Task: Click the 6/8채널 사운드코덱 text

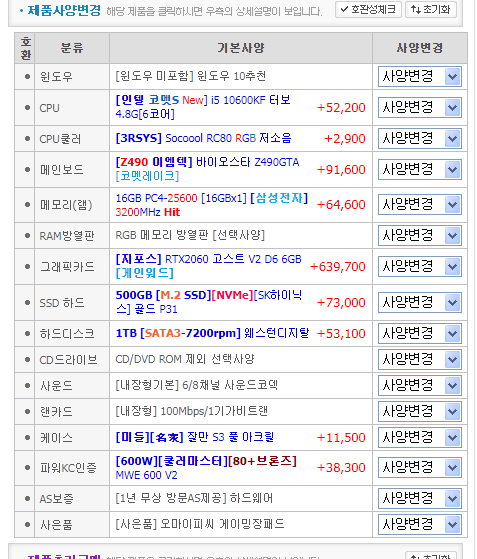Action: click(x=230, y=385)
